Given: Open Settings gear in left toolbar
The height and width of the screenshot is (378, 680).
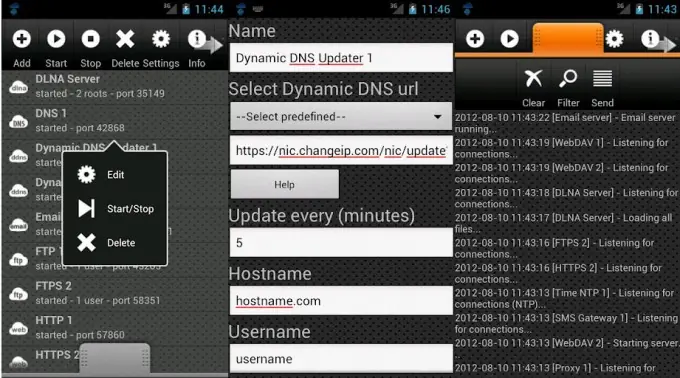Looking at the screenshot, I should 161,39.
